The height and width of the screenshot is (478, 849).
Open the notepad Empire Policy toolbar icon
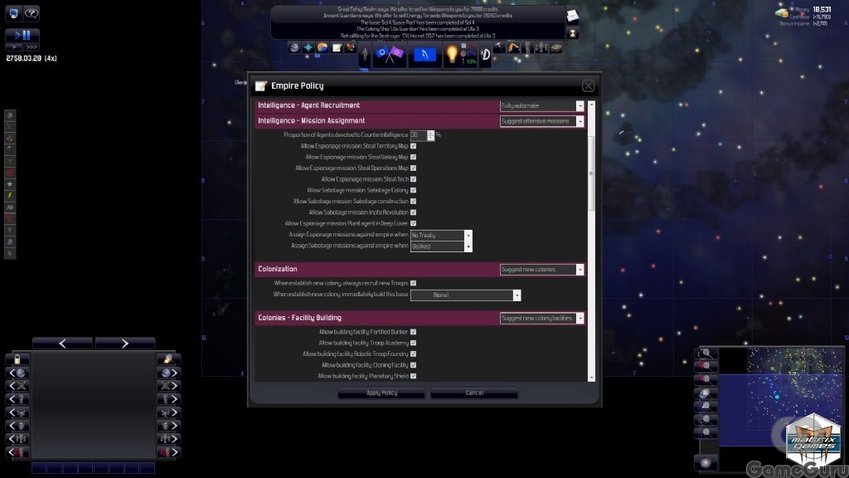pyautogui.click(x=336, y=48)
